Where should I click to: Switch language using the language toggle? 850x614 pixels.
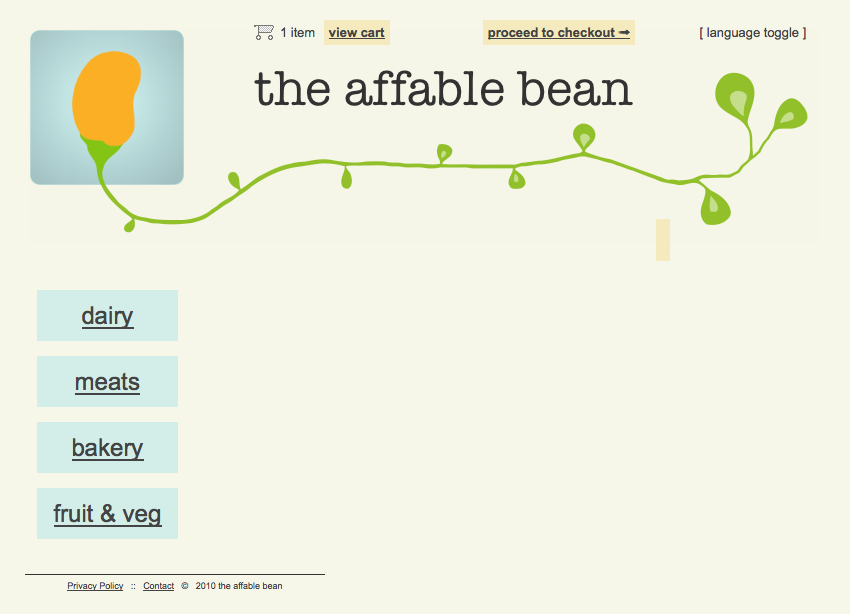(752, 33)
